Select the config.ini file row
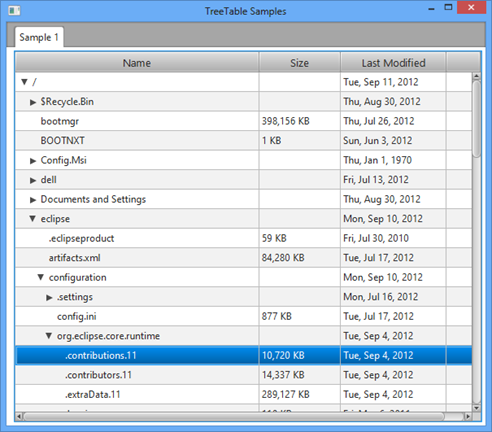 (x=243, y=316)
